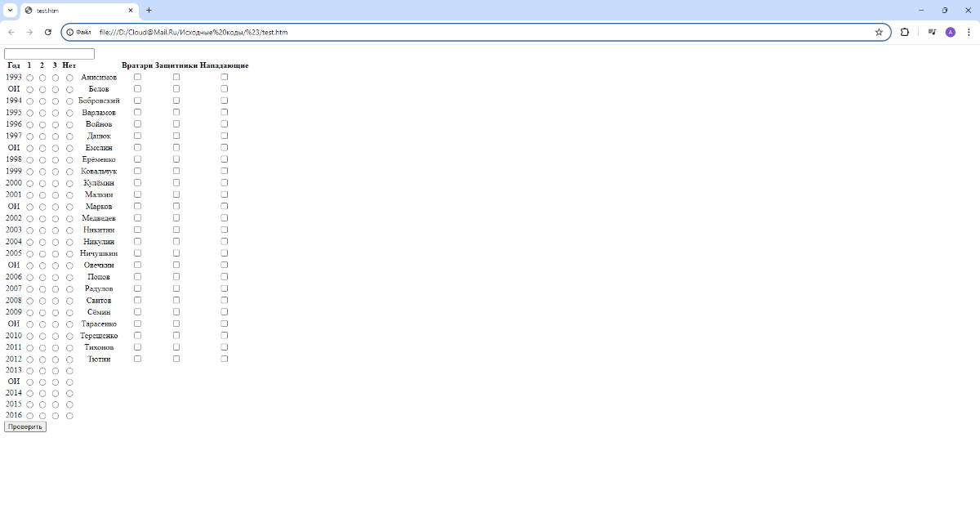Select option 3 for year 2014
This screenshot has height=527, width=980.
pyautogui.click(x=56, y=393)
